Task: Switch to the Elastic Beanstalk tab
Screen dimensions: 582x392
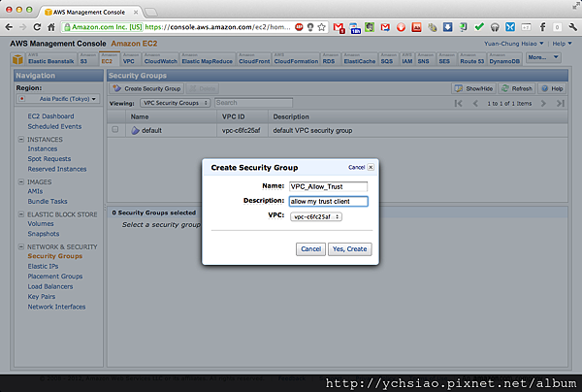Action: (x=51, y=59)
